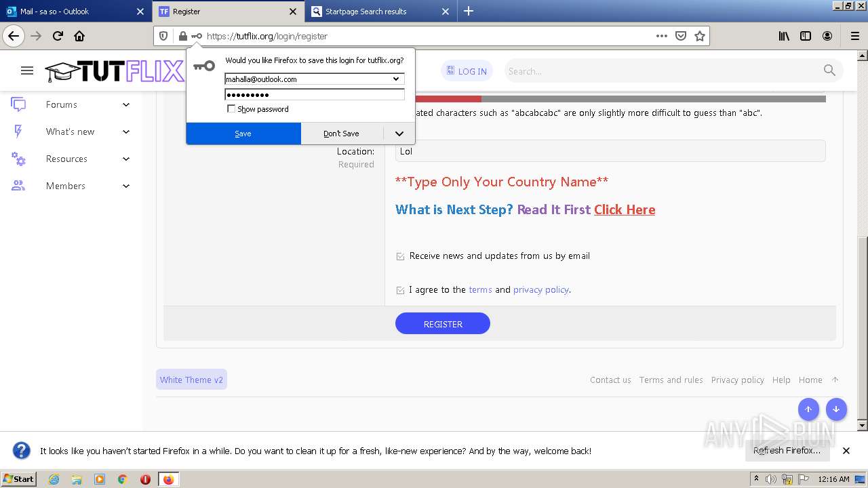868x488 pixels.
Task: Submit the form with REGISTER
Action: point(443,323)
